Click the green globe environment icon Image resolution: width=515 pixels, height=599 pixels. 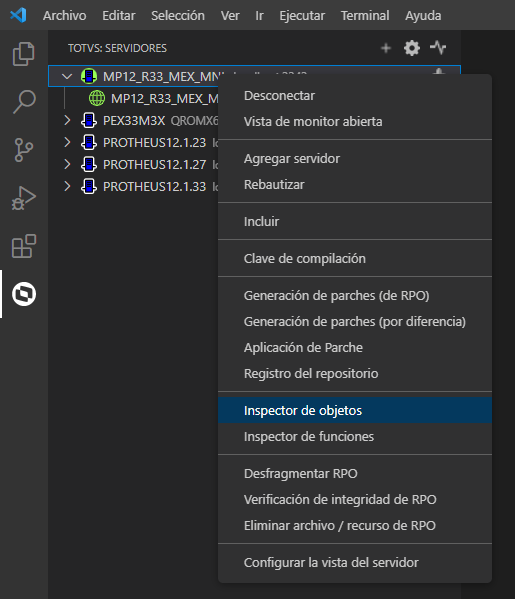97,98
